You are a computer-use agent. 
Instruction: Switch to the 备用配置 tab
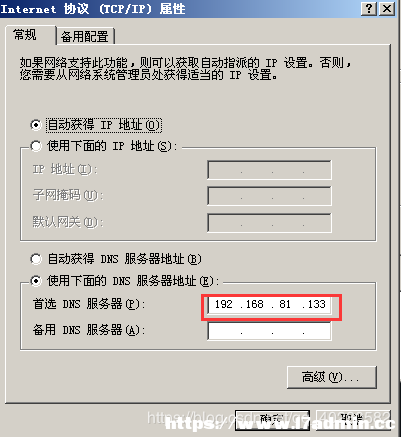(x=85, y=36)
